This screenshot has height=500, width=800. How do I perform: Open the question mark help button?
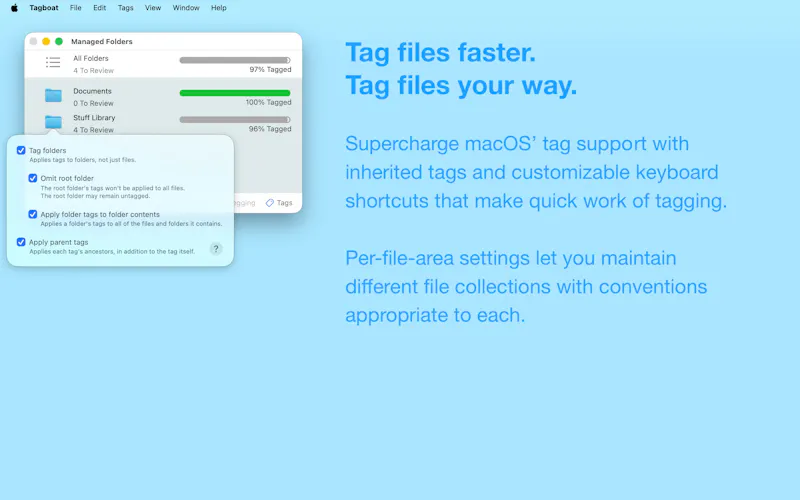(x=216, y=248)
